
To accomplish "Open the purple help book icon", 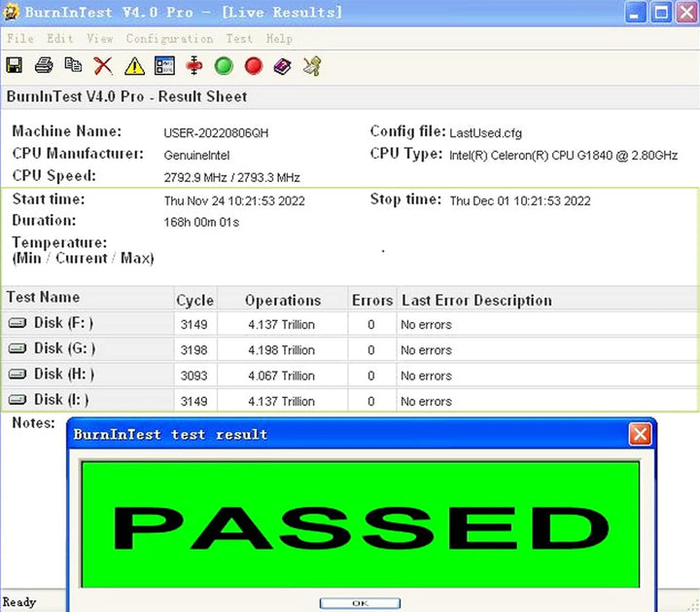I will tap(283, 66).
